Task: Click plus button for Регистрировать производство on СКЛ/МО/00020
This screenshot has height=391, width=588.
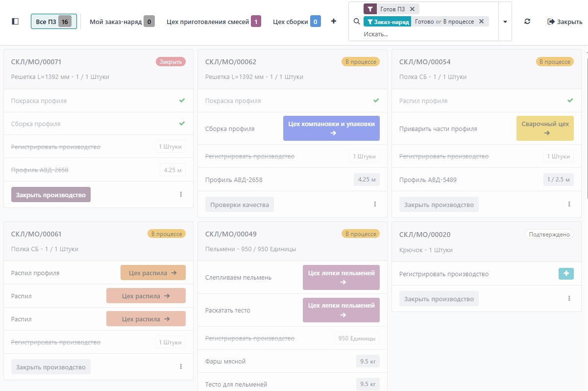Action: tap(566, 274)
